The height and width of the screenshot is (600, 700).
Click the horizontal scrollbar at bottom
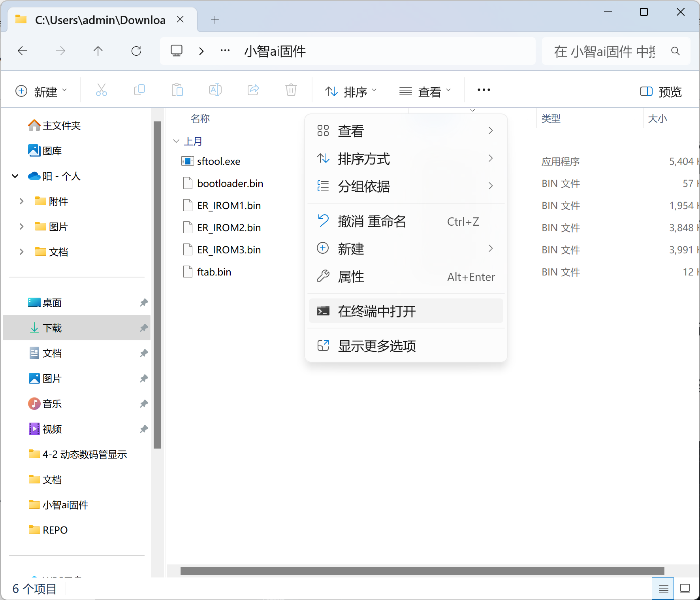[x=422, y=571]
